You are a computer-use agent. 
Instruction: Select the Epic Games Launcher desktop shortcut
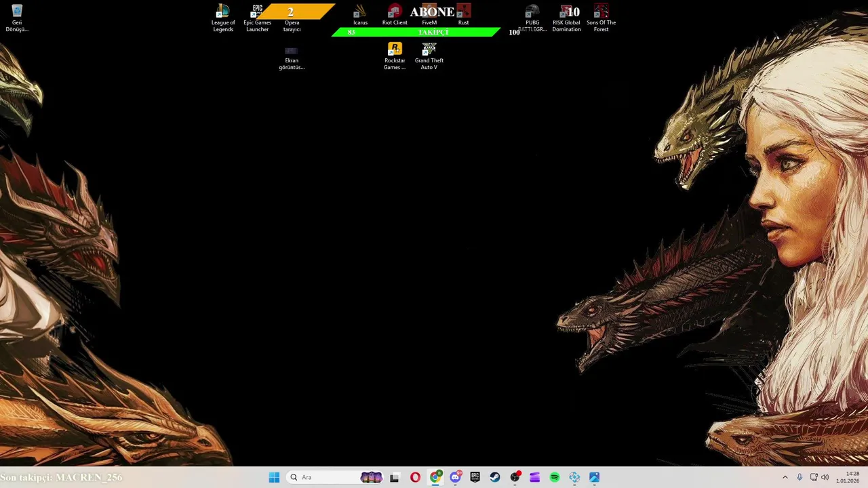tap(258, 18)
